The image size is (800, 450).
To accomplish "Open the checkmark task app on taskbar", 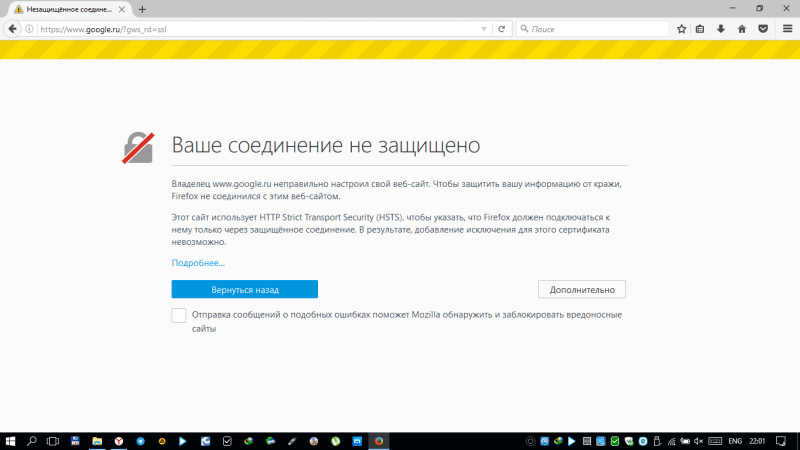I will pyautogui.click(x=227, y=441).
